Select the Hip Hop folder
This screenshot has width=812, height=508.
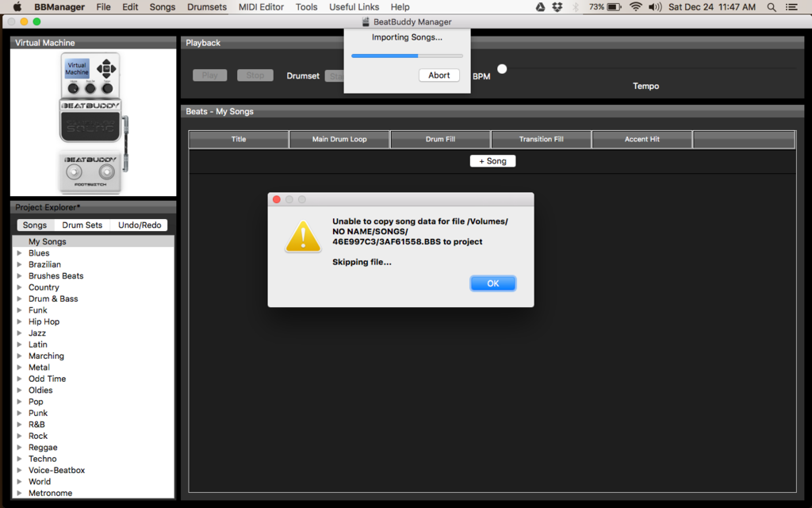point(44,321)
